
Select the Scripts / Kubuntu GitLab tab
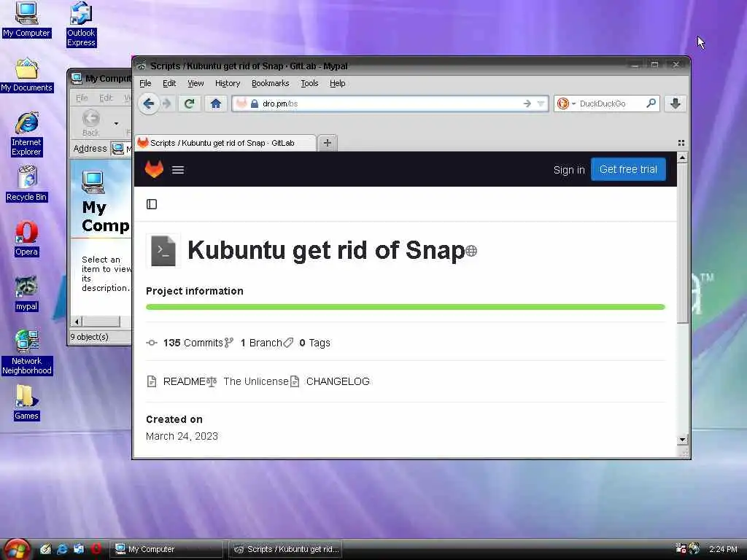225,143
